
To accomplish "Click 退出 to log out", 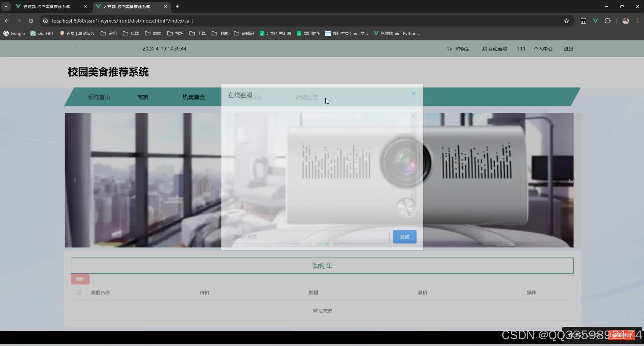I will click(568, 49).
